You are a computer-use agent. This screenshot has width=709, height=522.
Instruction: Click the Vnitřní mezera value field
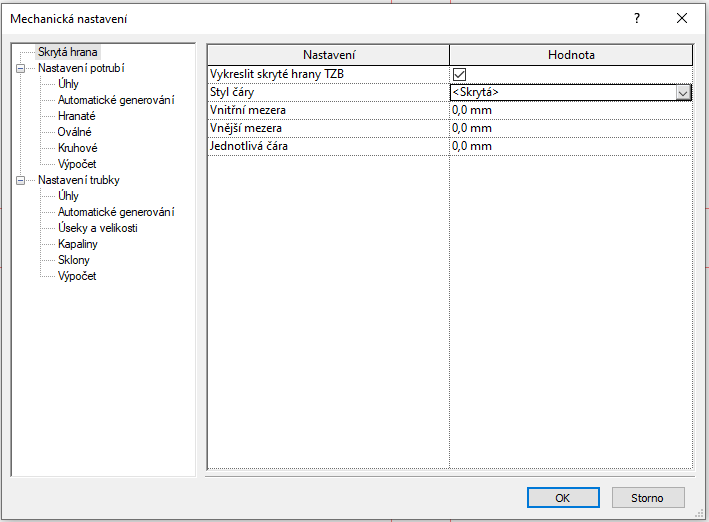570,110
